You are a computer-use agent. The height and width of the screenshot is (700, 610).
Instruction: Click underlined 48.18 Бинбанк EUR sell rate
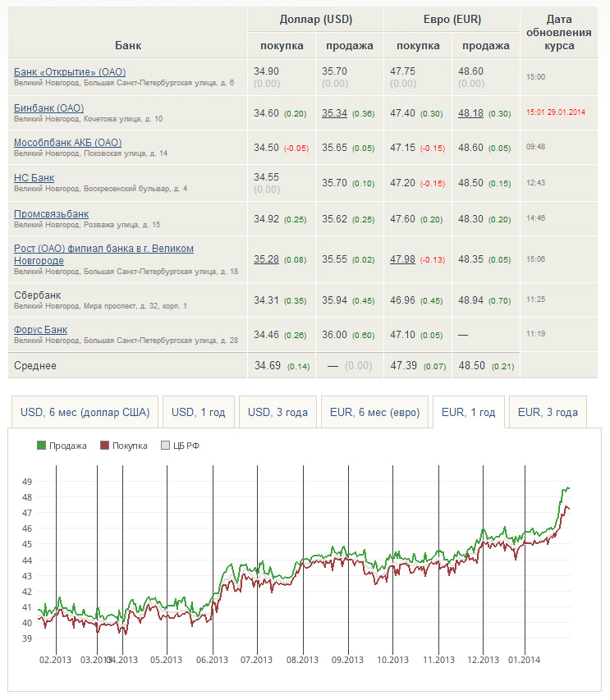[470, 113]
